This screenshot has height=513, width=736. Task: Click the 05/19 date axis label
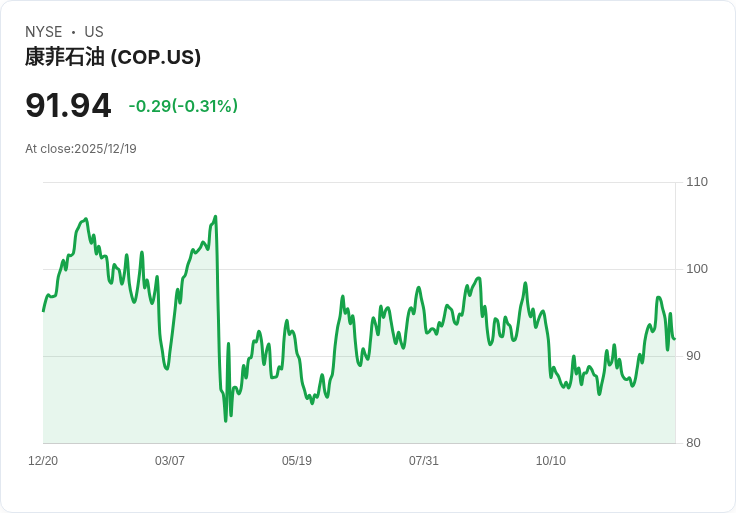tap(297, 461)
